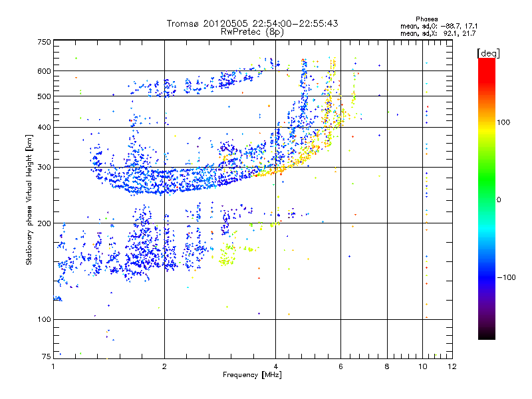Click the vertical dot column at 10 MHz
Image resolution: width=532 pixels, height=399 pixels.
coord(426,190)
